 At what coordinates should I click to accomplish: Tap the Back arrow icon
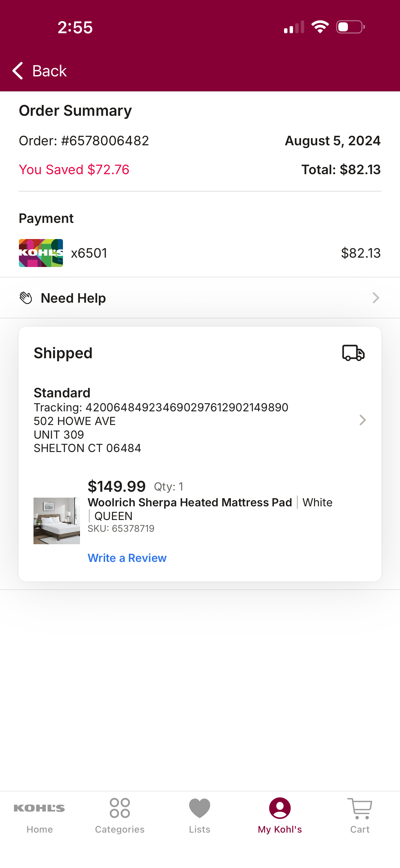(x=17, y=71)
